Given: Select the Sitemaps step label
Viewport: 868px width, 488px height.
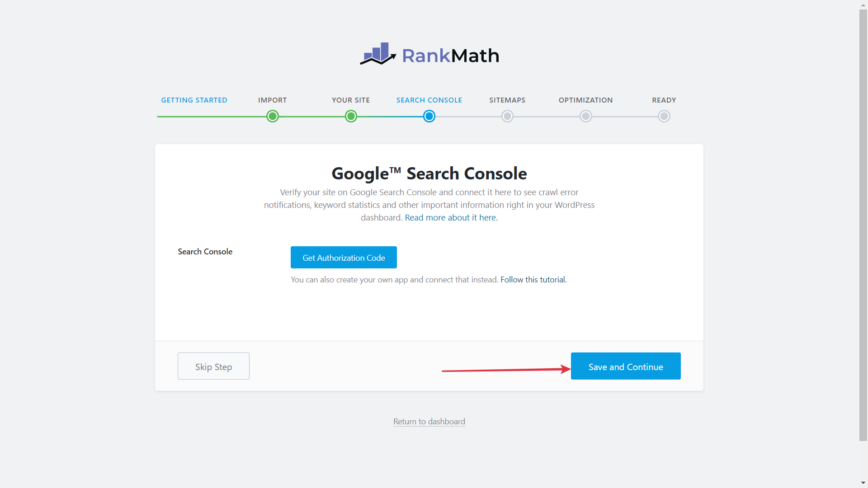Looking at the screenshot, I should [507, 100].
